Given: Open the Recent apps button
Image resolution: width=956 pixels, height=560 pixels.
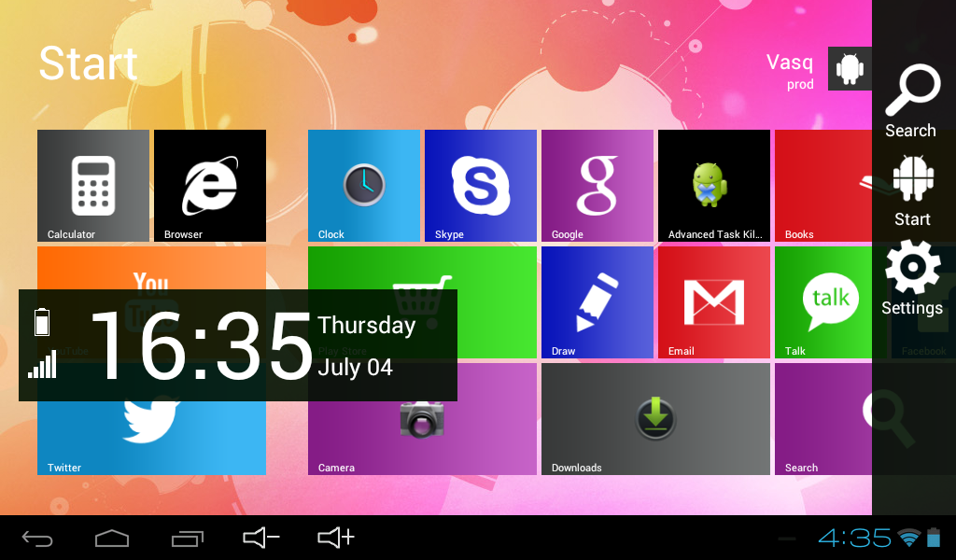Looking at the screenshot, I should [187, 538].
